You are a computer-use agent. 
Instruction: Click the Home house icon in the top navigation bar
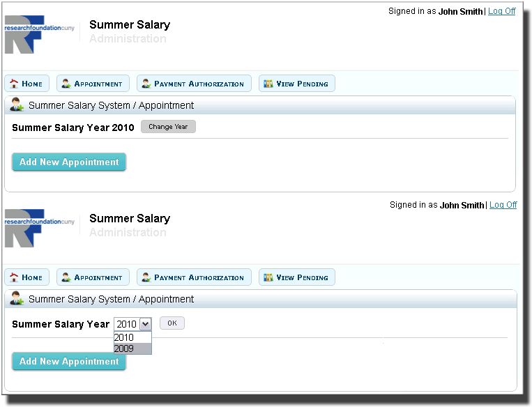coord(14,84)
